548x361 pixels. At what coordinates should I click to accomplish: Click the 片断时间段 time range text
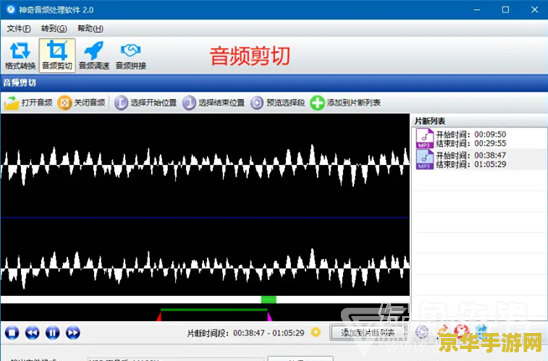coord(246,333)
